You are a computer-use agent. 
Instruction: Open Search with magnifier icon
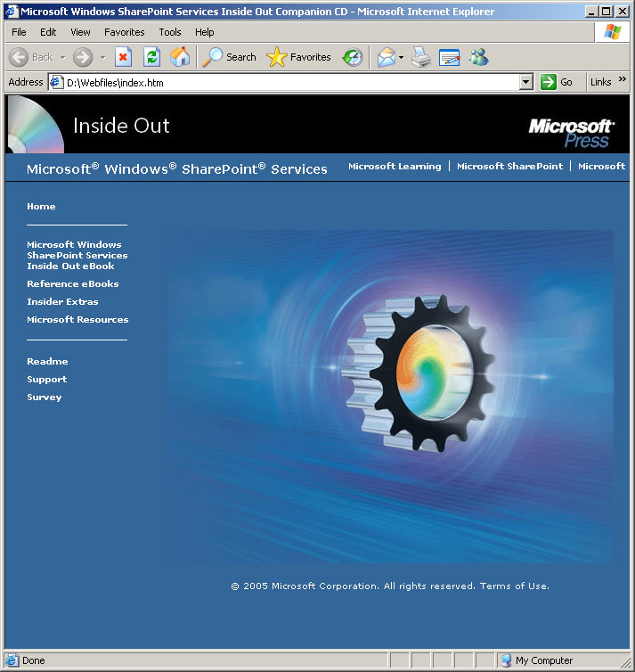pyautogui.click(x=229, y=57)
